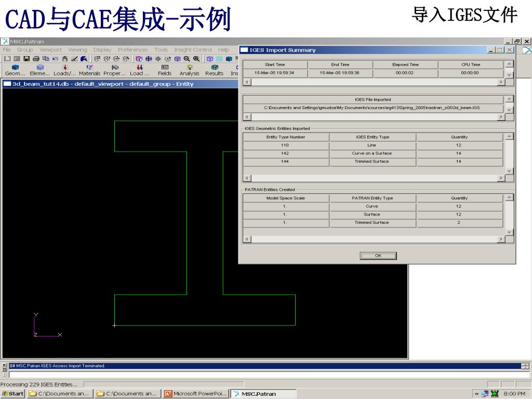Image resolution: width=532 pixels, height=399 pixels.
Task: Click the Smooth Shaded blue cube icon
Action: (x=229, y=59)
